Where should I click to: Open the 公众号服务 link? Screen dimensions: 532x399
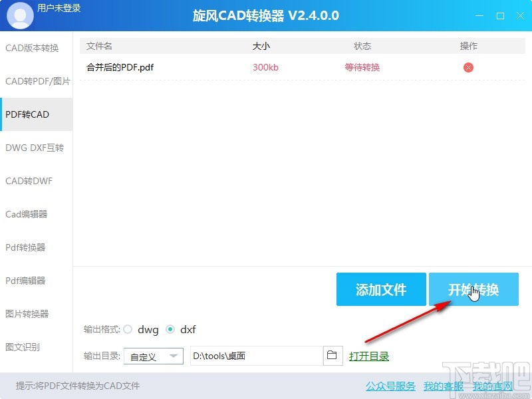[x=390, y=386]
